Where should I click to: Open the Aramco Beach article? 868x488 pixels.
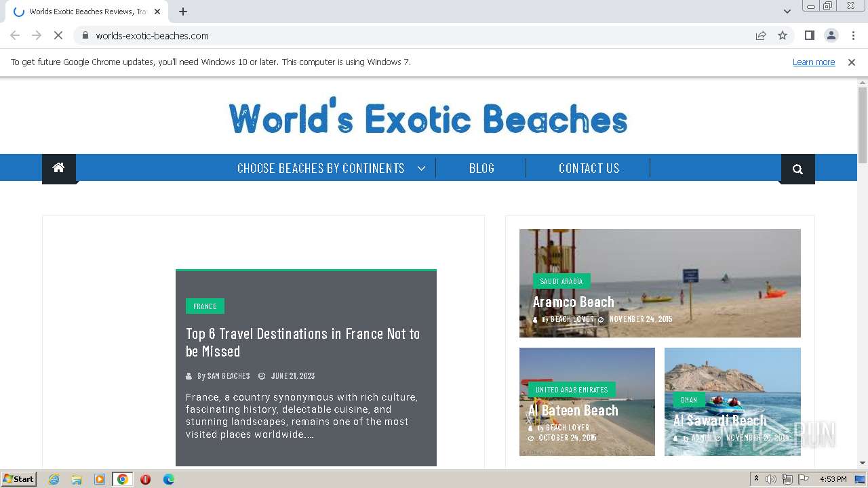(573, 302)
